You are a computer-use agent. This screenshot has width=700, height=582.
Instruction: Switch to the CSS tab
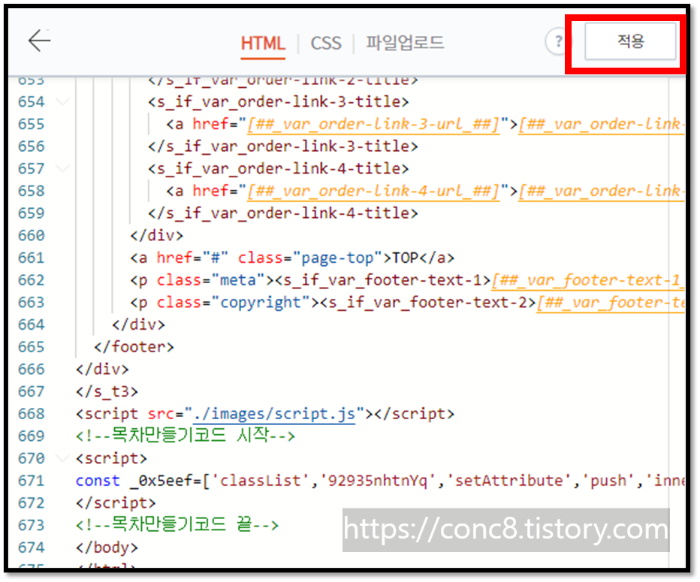326,43
